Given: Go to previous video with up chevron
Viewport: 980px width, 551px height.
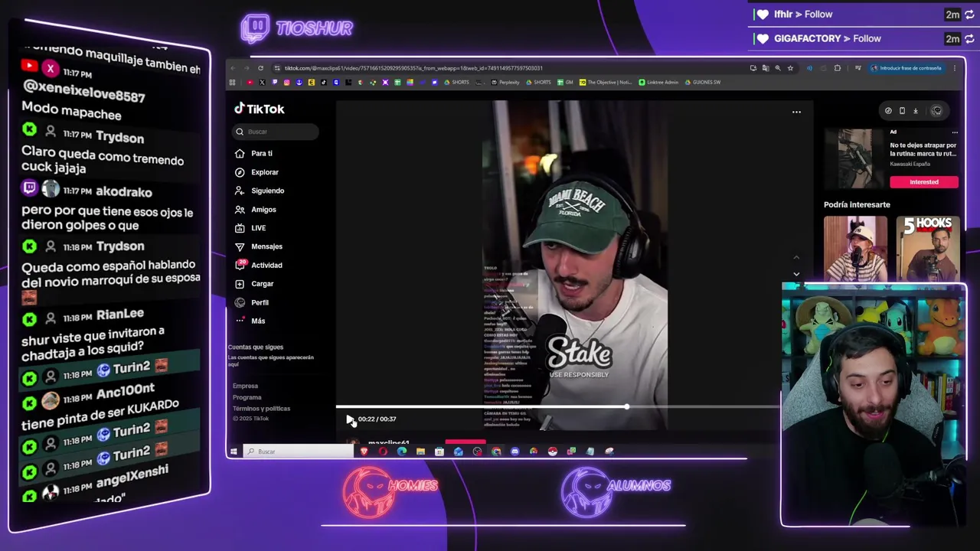Looking at the screenshot, I should (796, 257).
